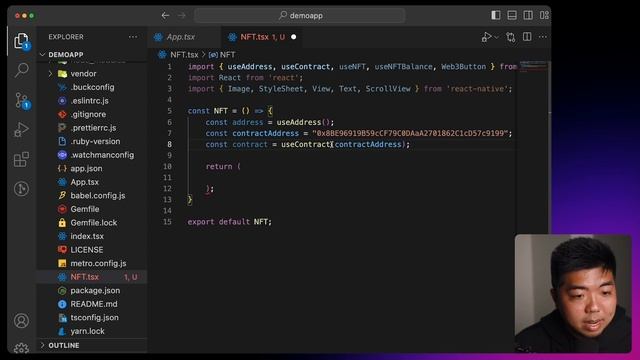Open Gemfile in the explorer
The height and width of the screenshot is (360, 640).
click(x=84, y=209)
